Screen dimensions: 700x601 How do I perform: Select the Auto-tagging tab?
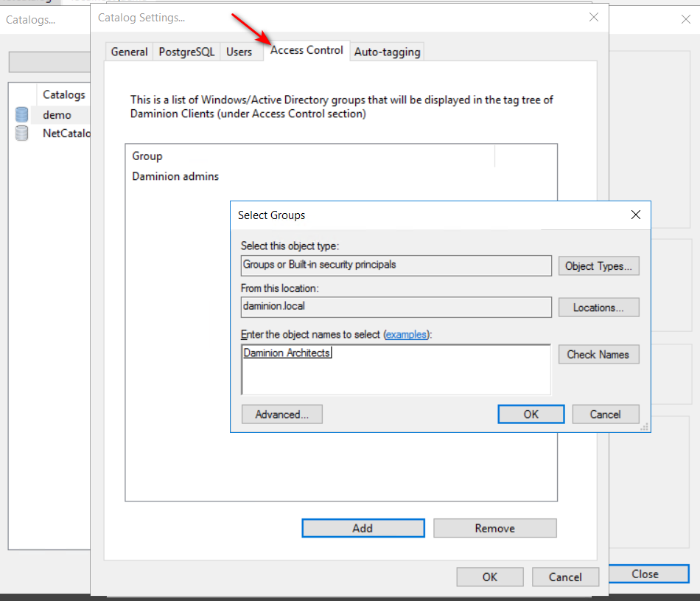click(x=387, y=52)
